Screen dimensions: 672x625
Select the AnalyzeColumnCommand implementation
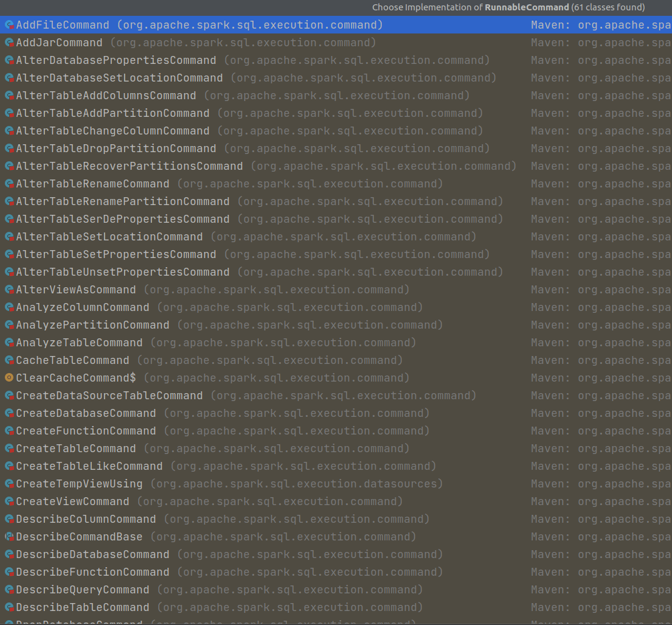(x=82, y=307)
